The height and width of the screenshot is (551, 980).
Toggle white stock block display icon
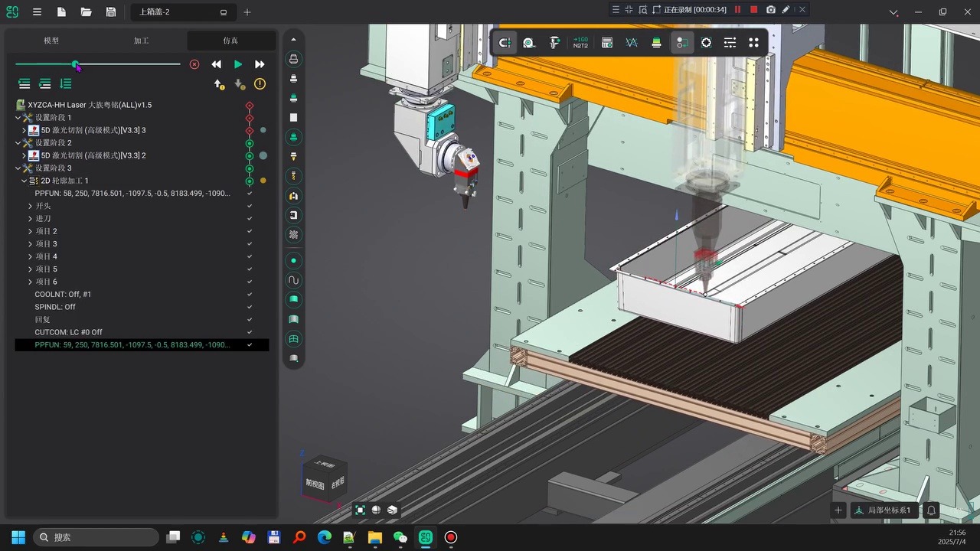(293, 118)
